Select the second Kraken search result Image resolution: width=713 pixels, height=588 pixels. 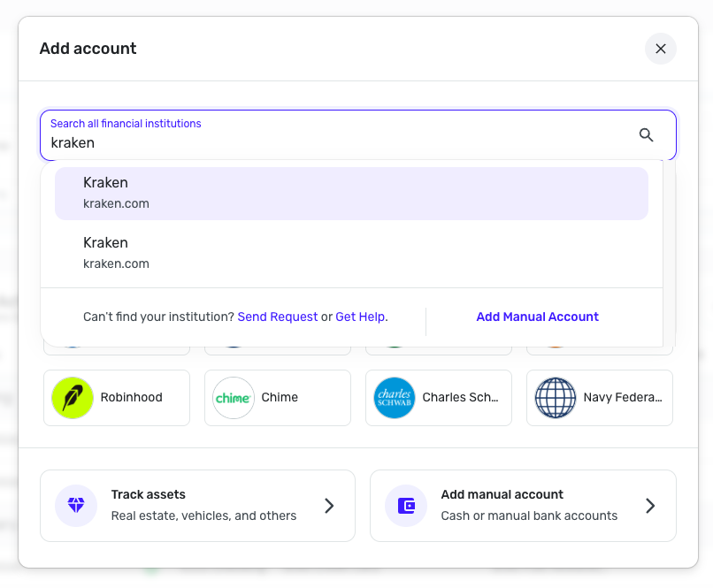[x=351, y=253]
